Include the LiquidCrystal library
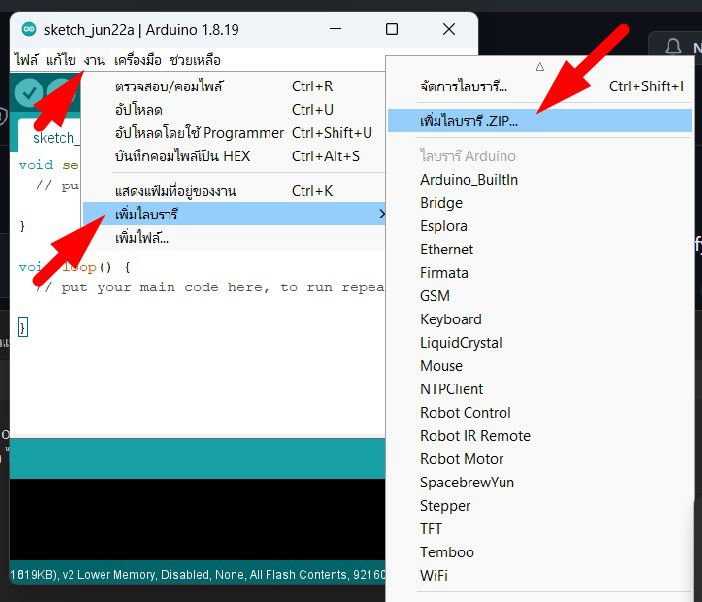 (461, 343)
